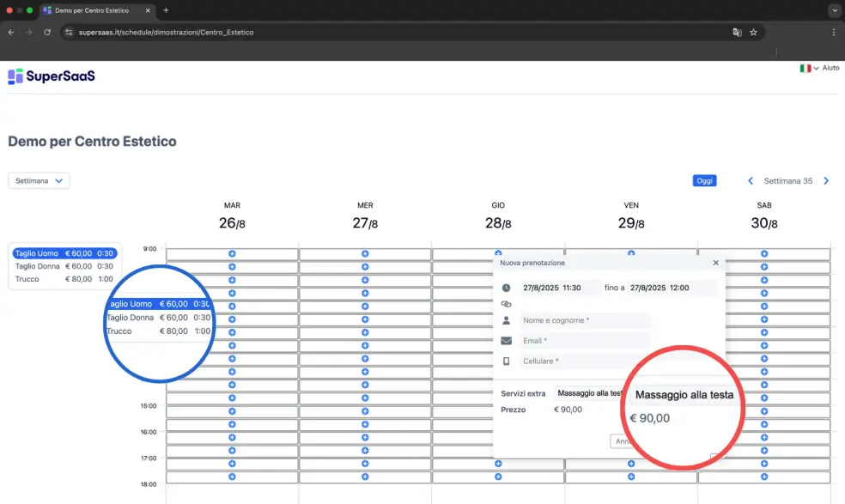845x504 pixels.
Task: Add a booking at 16:00 on SAB 30/8
Action: (764, 438)
